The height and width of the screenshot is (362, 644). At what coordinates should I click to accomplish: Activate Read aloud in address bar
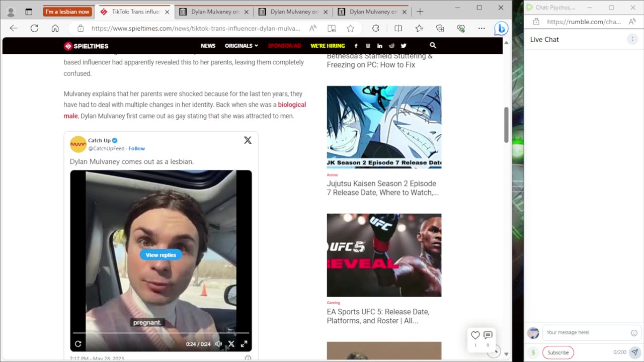click(x=312, y=29)
